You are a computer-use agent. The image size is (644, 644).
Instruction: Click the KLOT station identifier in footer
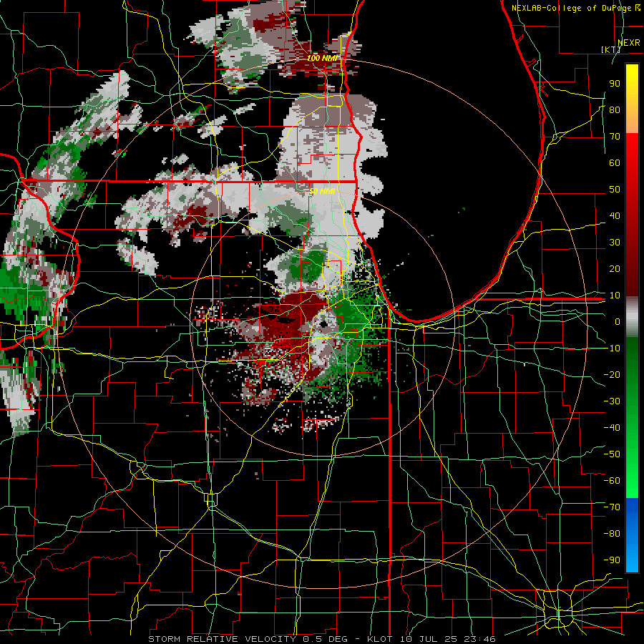(381, 639)
